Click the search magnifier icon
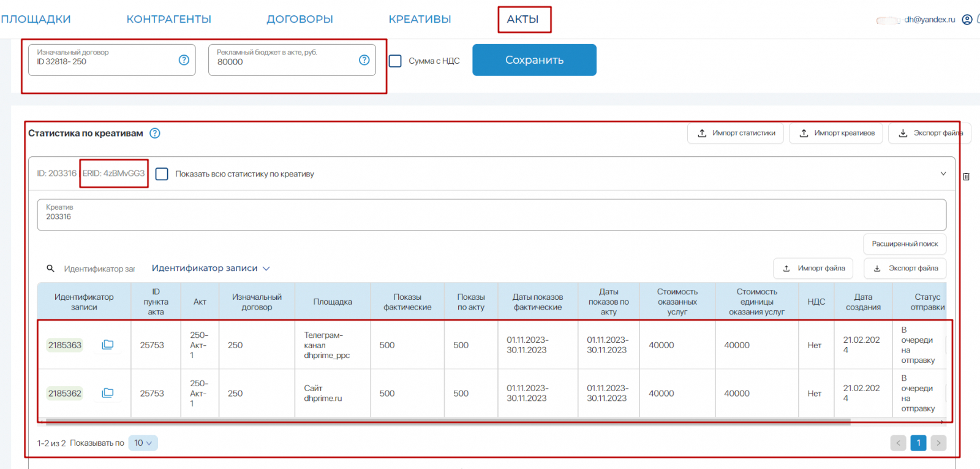The height and width of the screenshot is (469, 980). click(x=51, y=269)
